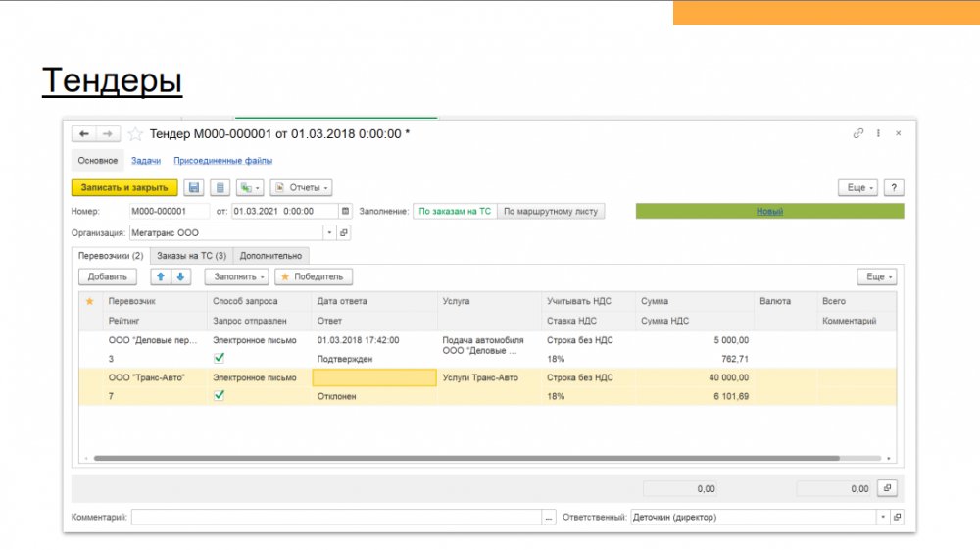Click the post document icon next to save
980x550 pixels.
point(220,187)
